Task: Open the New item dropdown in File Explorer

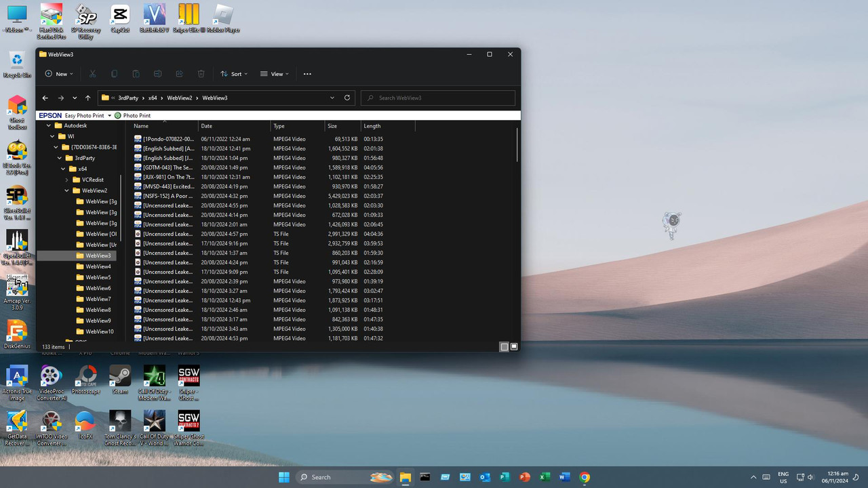Action: pos(59,74)
